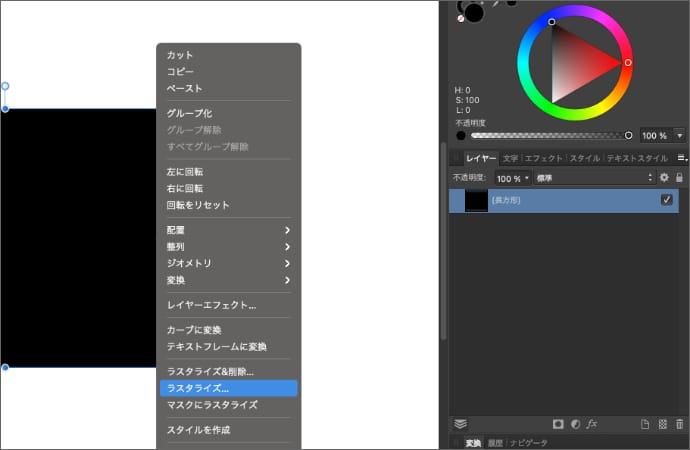Add a new pixel layer (checkered icon)
Viewport: 690px width, 450px height.
click(x=663, y=424)
